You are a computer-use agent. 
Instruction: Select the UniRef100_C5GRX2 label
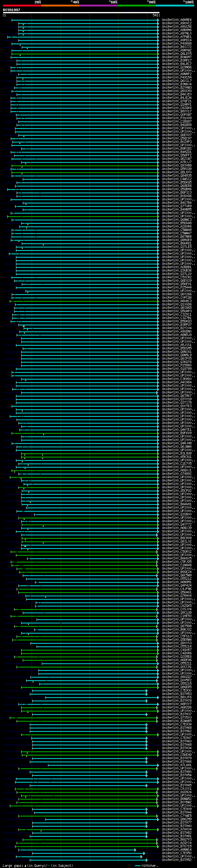[177, 551]
